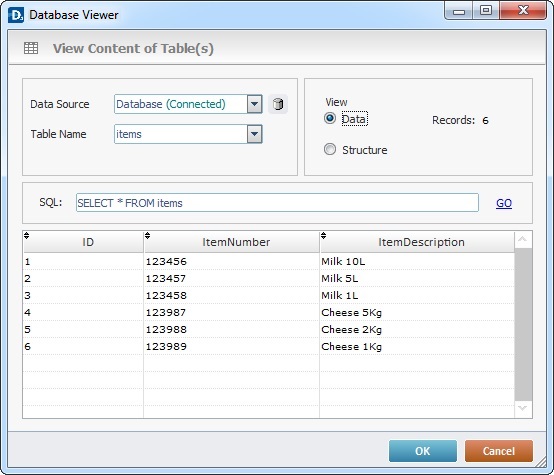The height and width of the screenshot is (475, 554).
Task: Sort by ItemNumber column sort arrows
Action: 148,235
